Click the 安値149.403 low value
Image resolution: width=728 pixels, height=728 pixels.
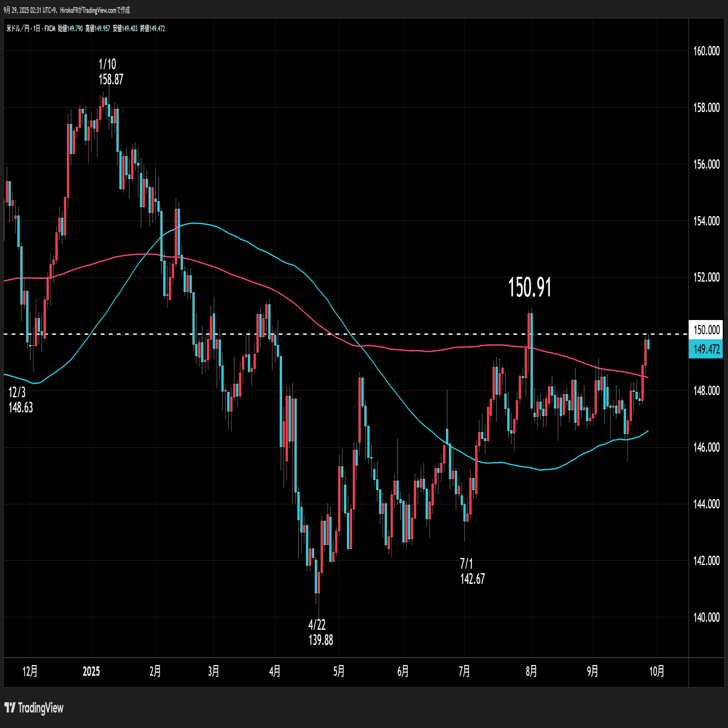pos(125,29)
